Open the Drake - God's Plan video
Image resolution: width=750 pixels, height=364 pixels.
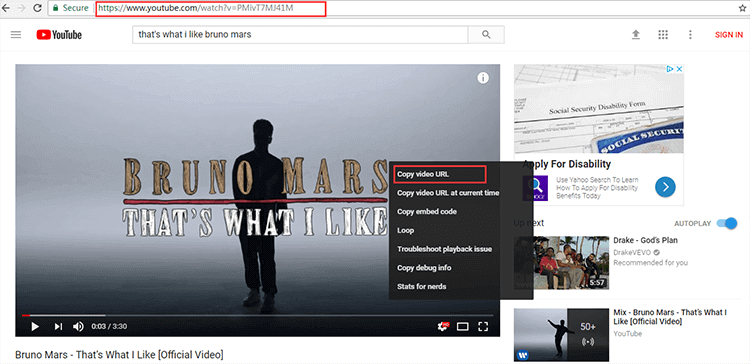tap(645, 240)
